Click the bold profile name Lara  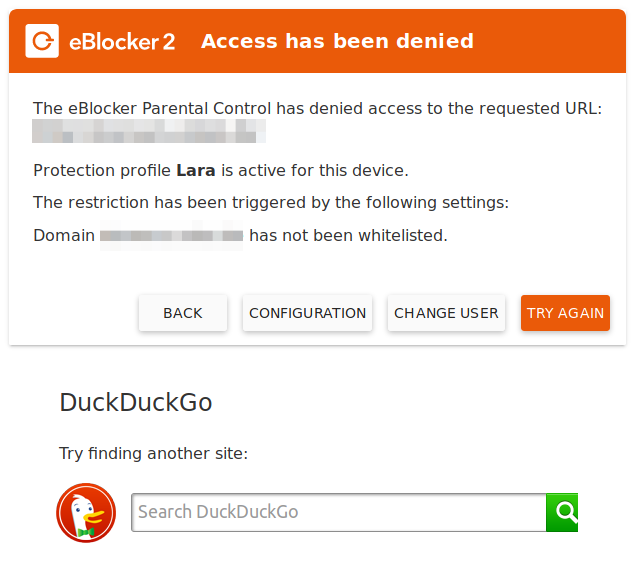pos(196,170)
